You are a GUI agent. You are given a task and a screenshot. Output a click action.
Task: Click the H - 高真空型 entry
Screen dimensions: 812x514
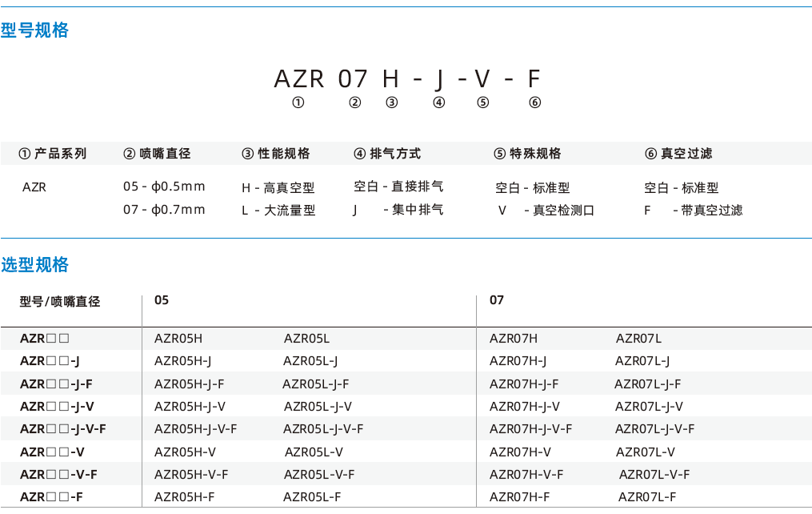pos(278,187)
